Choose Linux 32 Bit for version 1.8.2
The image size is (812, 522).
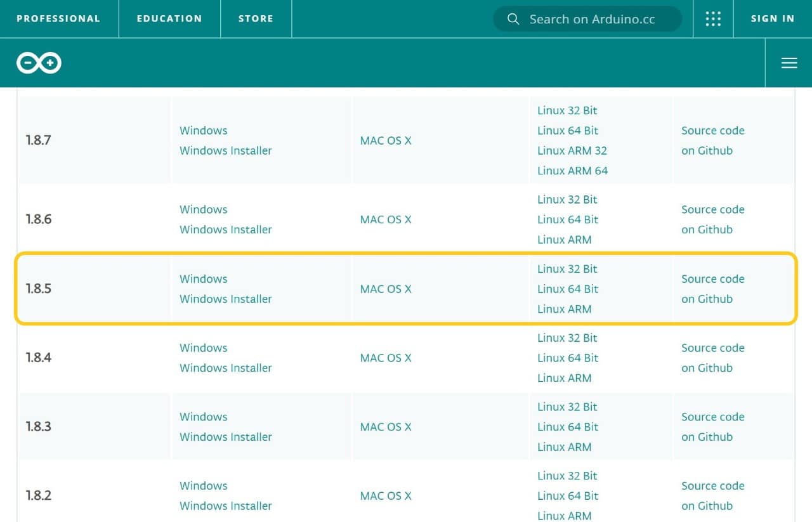567,476
